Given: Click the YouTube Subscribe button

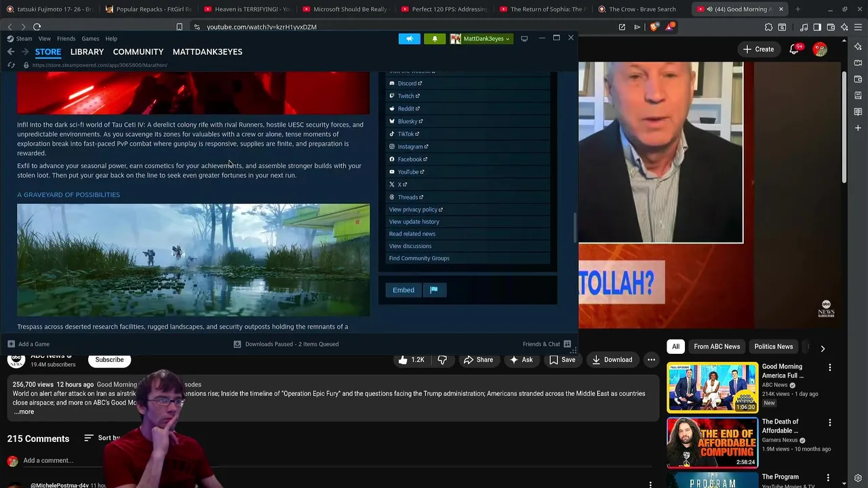Looking at the screenshot, I should 109,360.
